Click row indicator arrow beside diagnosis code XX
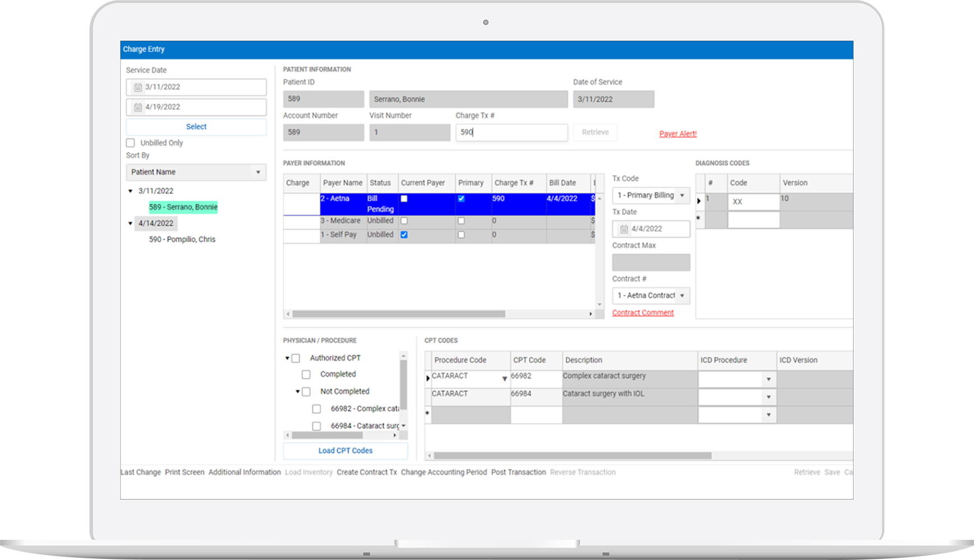The height and width of the screenshot is (560, 974). pyautogui.click(x=699, y=201)
